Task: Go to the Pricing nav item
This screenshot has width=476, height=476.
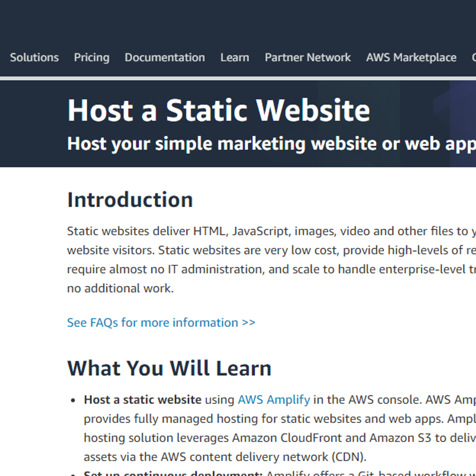Action: click(92, 58)
